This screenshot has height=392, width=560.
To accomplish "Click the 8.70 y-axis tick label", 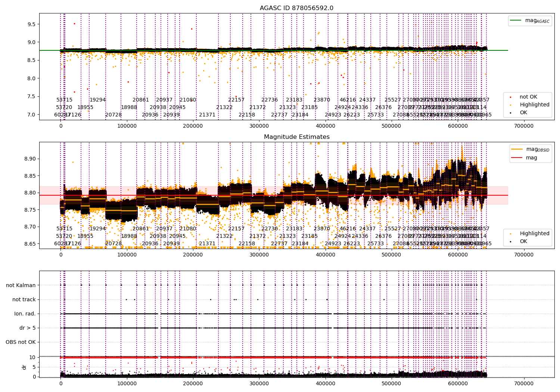I will 30,227.
